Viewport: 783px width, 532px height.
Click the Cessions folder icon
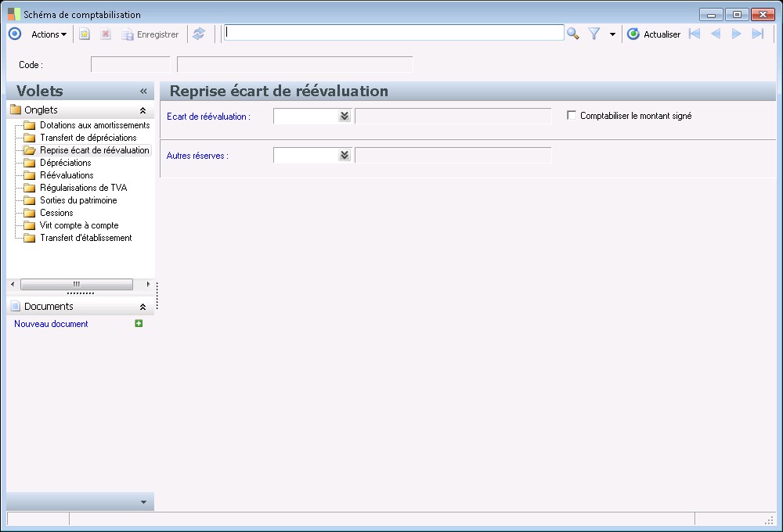tap(30, 213)
